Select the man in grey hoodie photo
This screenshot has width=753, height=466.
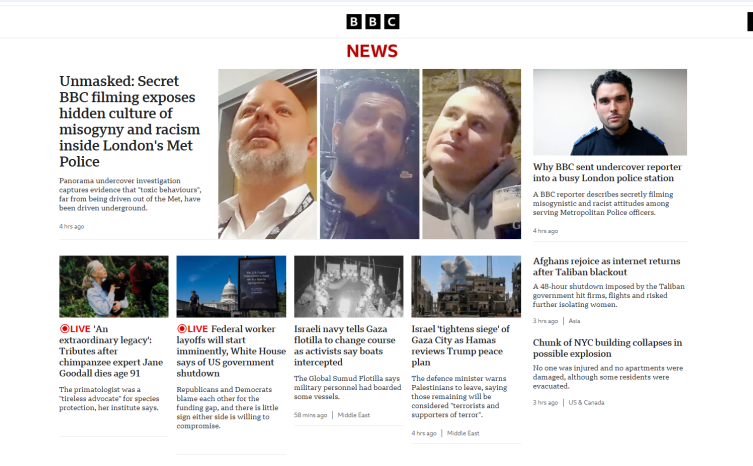[x=472, y=154]
